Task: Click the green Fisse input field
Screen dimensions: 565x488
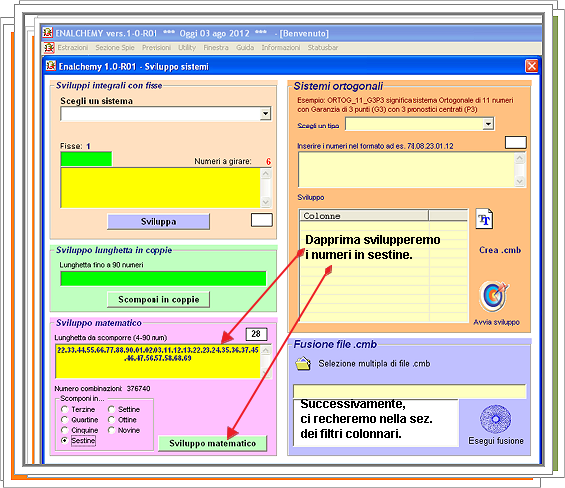Action: coord(86,159)
